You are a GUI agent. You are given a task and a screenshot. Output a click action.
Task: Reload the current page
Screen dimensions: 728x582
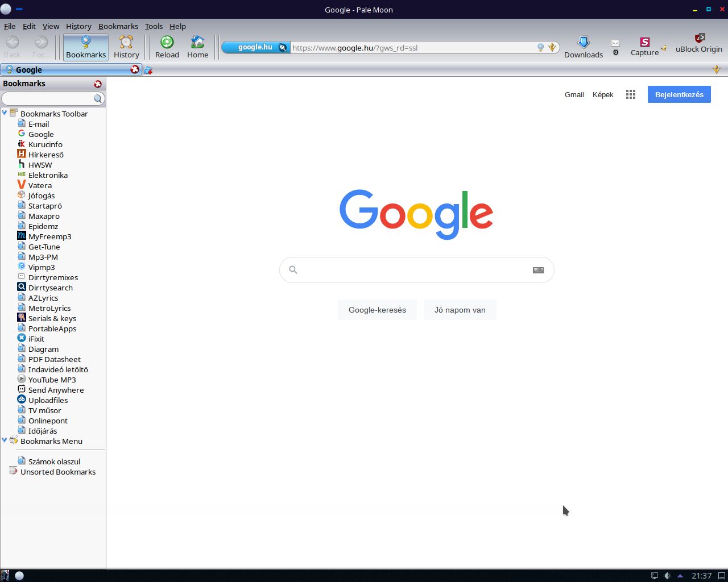coord(167,47)
